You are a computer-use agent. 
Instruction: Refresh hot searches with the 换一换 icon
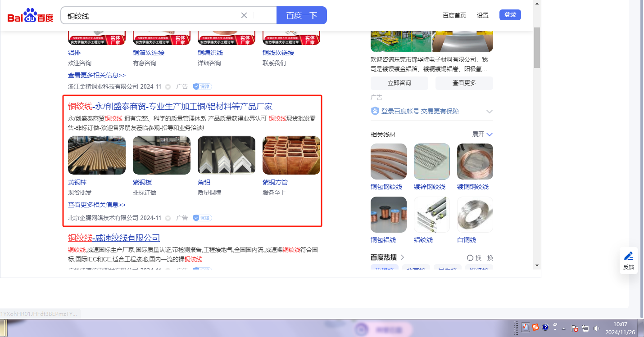coord(470,258)
